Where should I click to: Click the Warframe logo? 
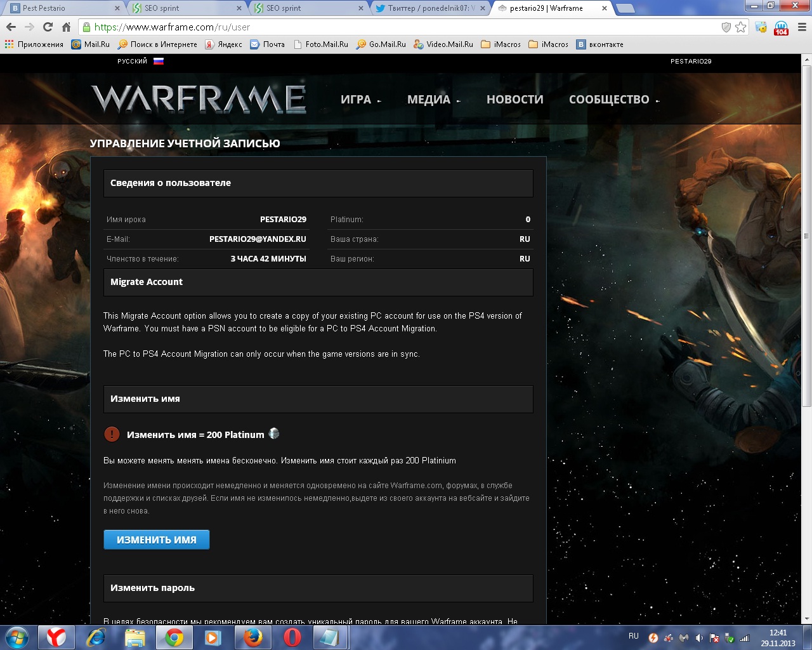(199, 99)
